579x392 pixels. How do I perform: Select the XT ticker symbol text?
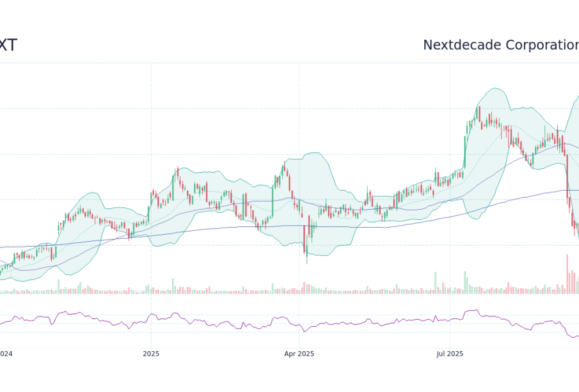8,45
